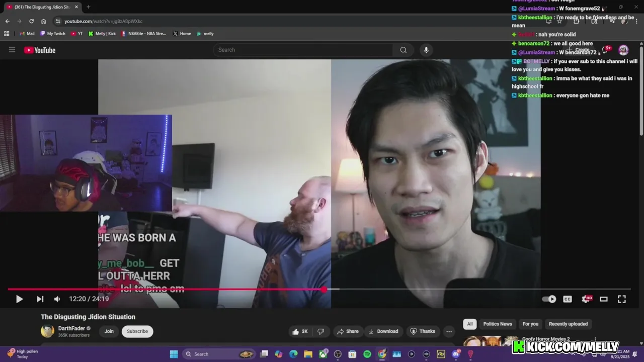This screenshot has width=644, height=362.
Task: Switch to theater mode
Action: point(604,299)
